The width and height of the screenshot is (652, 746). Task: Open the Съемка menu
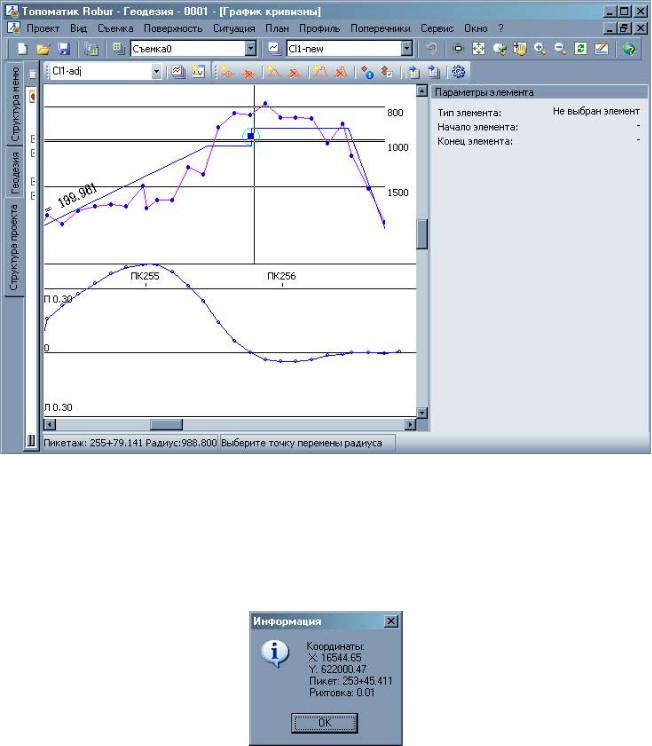pyautogui.click(x=115, y=29)
